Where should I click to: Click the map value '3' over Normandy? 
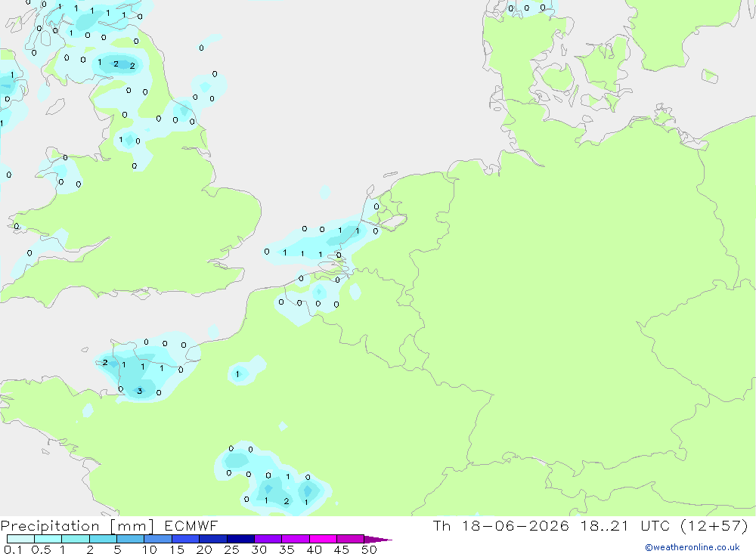tap(139, 391)
